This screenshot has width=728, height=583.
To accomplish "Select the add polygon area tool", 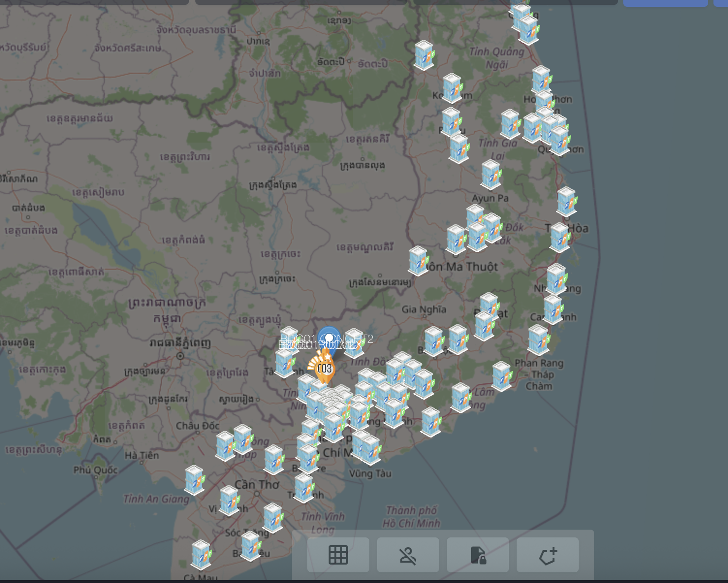I will coord(547,555).
